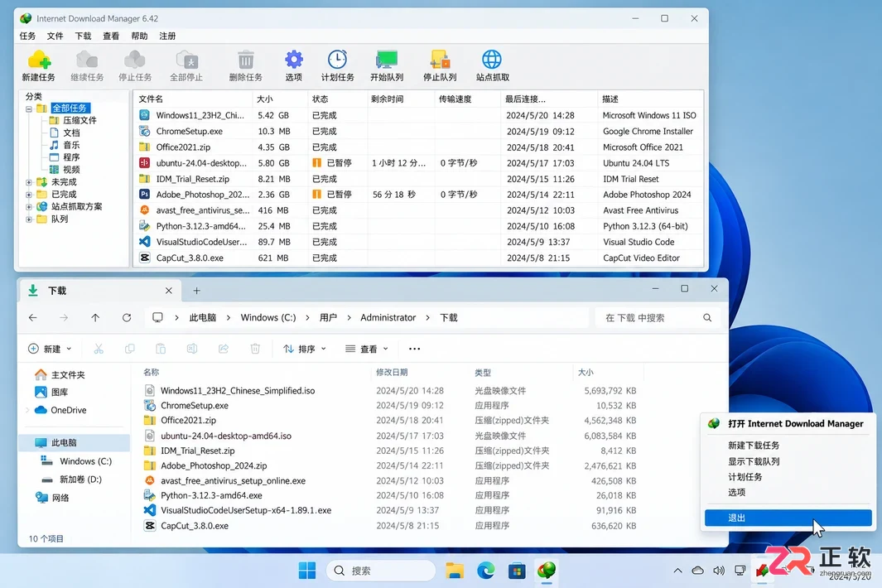
Task: Select ubuntu-24.04-desktop row in IDM list
Action: click(x=418, y=163)
